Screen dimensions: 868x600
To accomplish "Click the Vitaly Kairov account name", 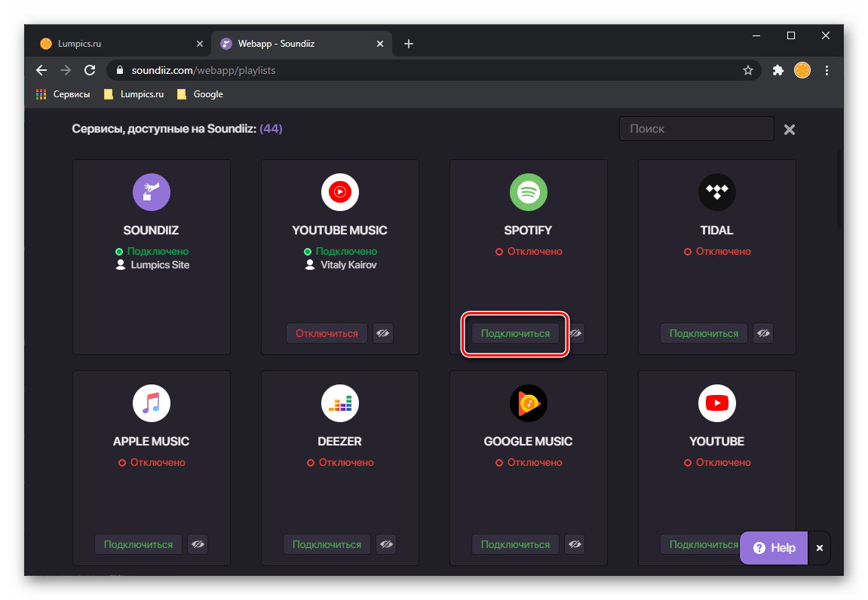I will [348, 265].
